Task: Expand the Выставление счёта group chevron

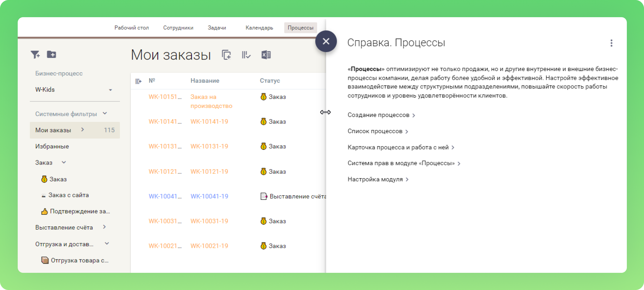Action: coord(104,227)
